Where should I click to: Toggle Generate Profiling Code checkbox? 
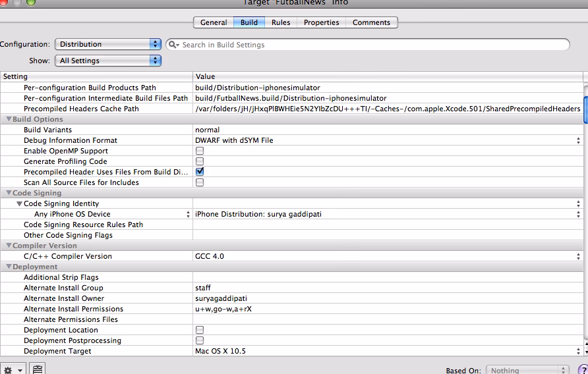coord(200,161)
